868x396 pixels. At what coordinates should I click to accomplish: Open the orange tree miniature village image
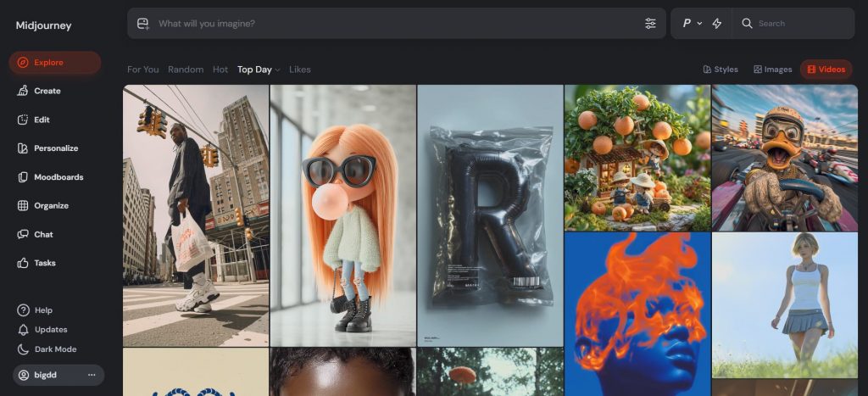pos(637,158)
